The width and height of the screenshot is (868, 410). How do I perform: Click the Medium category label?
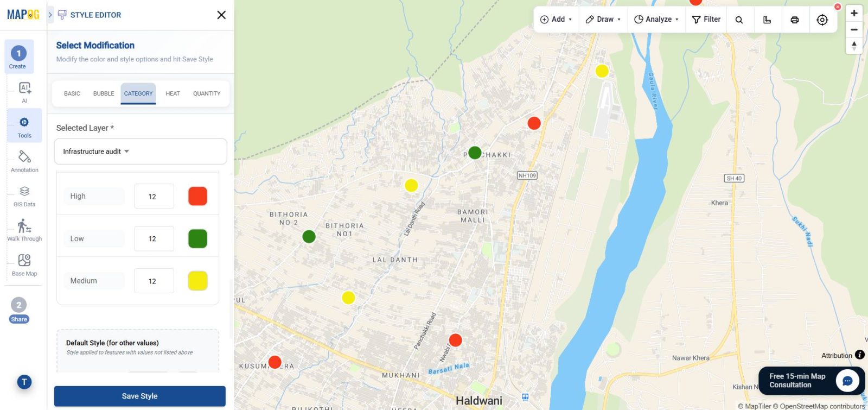tap(94, 281)
